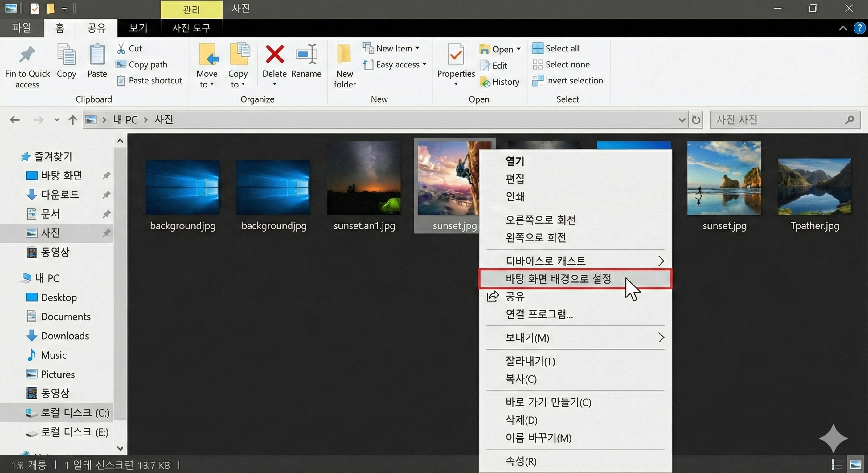Unpin 사진 from quick access via pin icon

(106, 232)
